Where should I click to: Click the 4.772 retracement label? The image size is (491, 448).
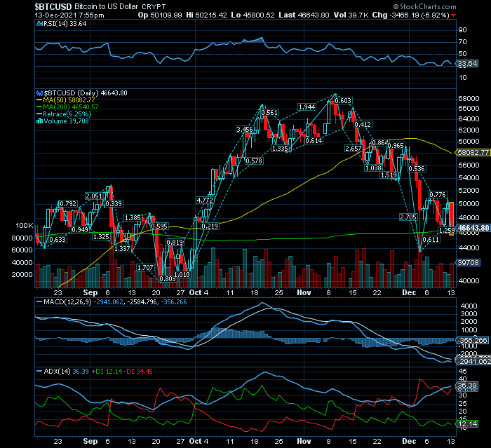pyautogui.click(x=205, y=200)
